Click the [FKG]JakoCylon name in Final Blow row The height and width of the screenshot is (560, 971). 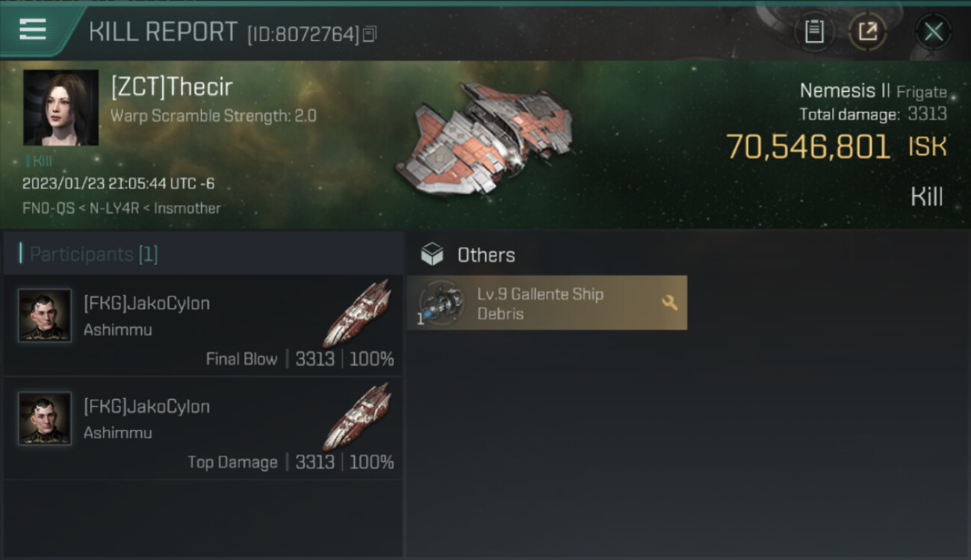click(x=146, y=303)
